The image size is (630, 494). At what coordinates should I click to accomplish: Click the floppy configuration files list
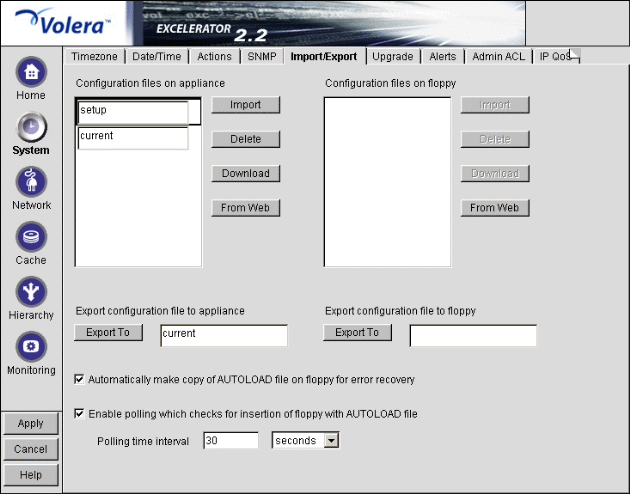click(x=387, y=182)
